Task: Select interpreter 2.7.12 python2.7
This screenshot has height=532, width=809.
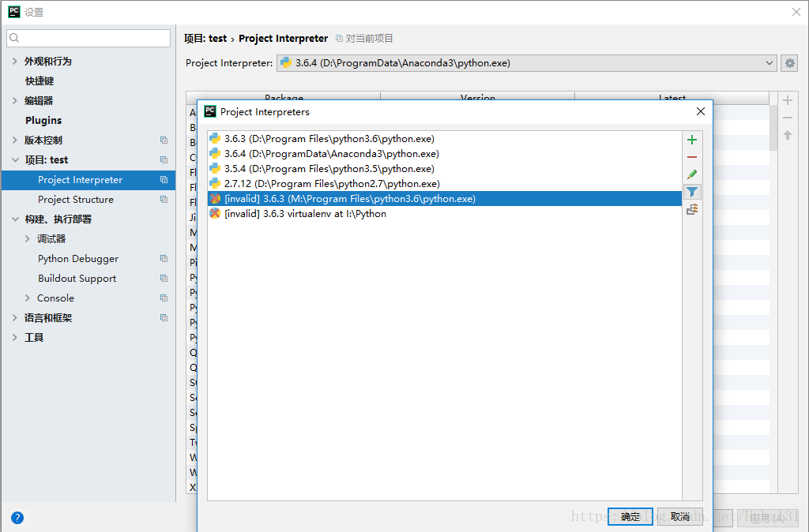Action: point(444,184)
